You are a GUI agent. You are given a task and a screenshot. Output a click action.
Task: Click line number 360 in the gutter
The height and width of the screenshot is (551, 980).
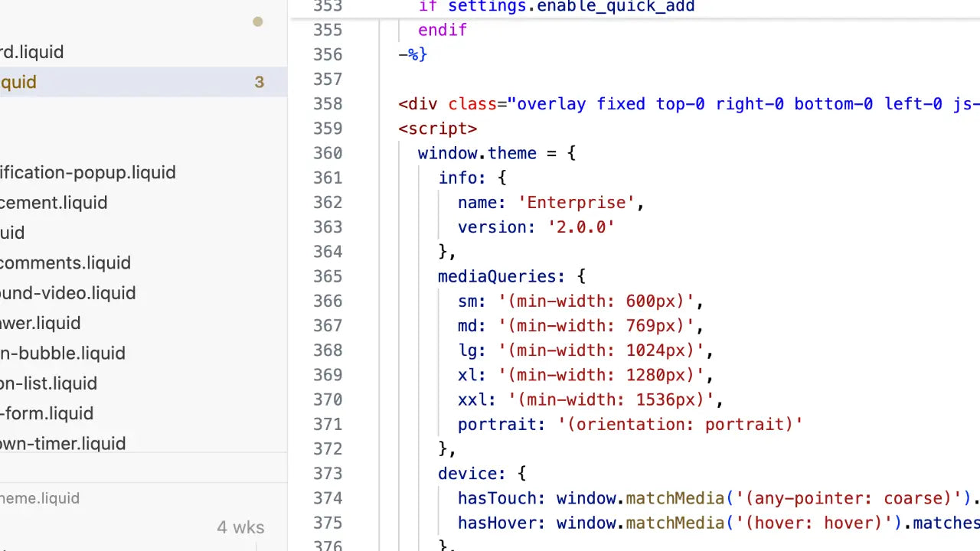point(328,153)
